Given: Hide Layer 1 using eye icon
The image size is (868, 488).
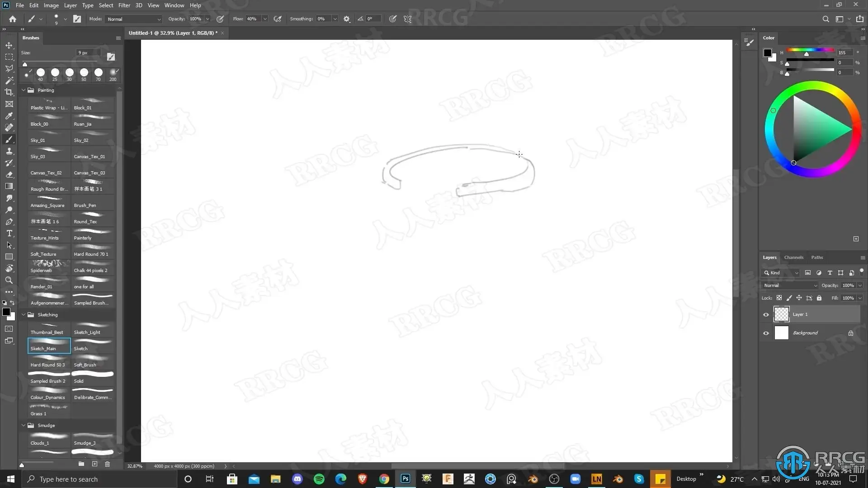Looking at the screenshot, I should point(766,314).
